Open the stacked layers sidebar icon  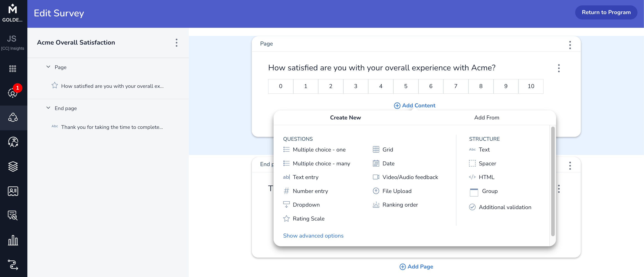[x=13, y=167]
